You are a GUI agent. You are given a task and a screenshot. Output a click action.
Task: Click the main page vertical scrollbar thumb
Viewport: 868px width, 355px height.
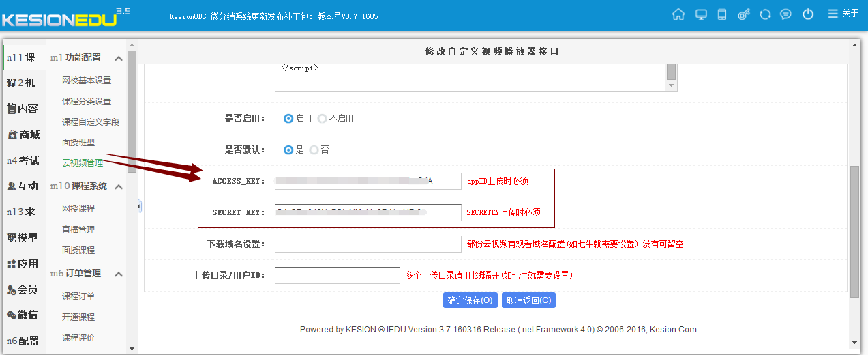click(854, 231)
